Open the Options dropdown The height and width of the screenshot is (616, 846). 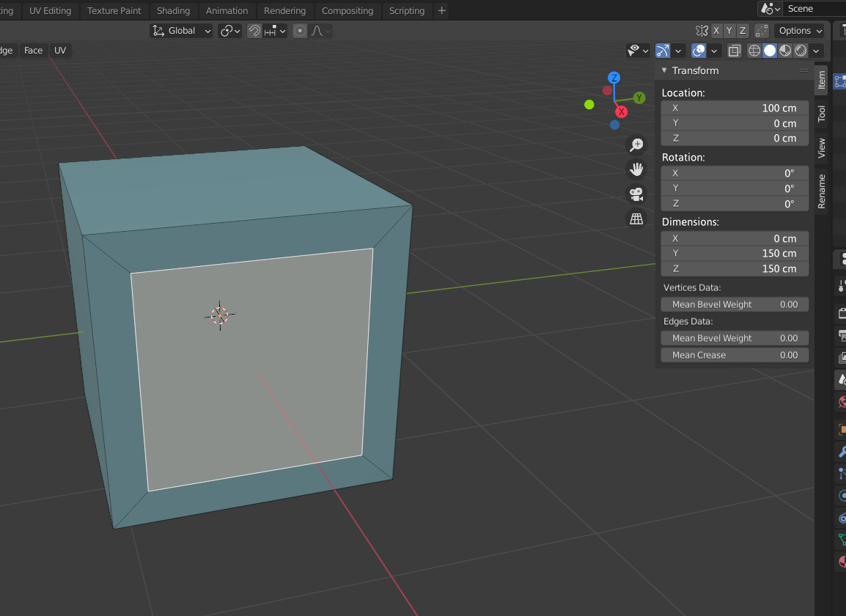pos(800,31)
